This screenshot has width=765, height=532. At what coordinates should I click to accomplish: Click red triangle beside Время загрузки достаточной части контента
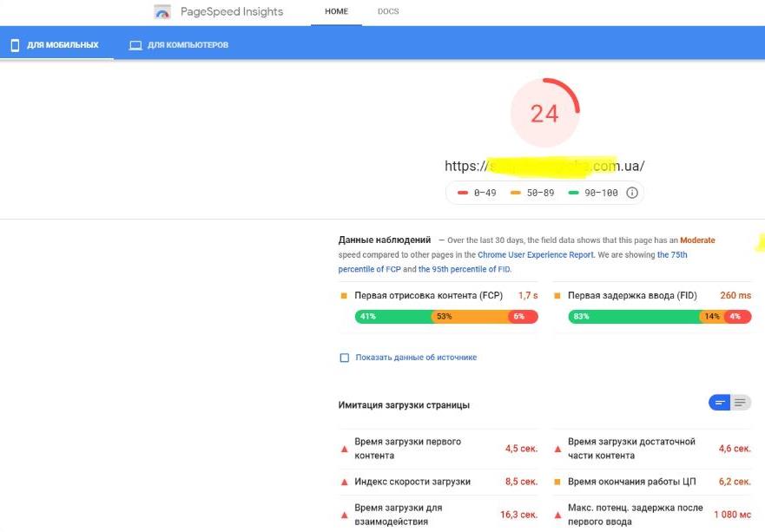tap(557, 449)
